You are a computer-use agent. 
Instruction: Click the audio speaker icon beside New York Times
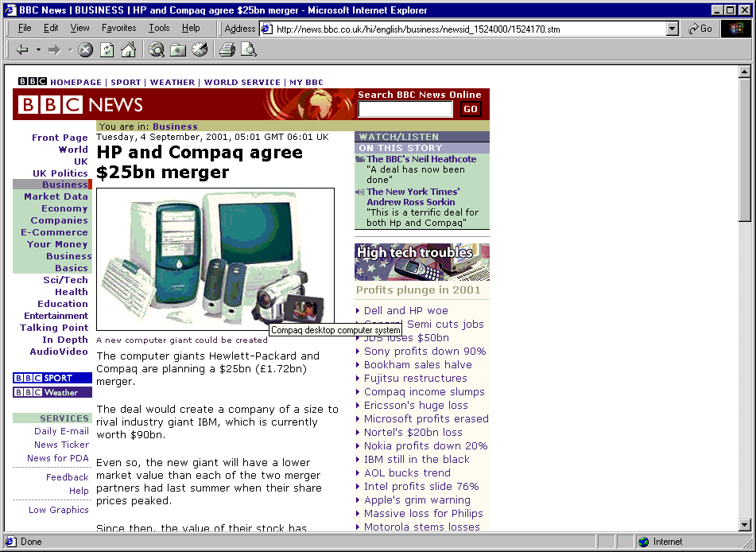click(x=360, y=192)
